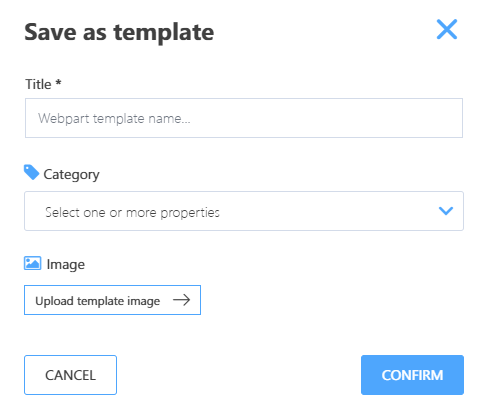Expand the Category dropdown chevron

pyautogui.click(x=446, y=211)
